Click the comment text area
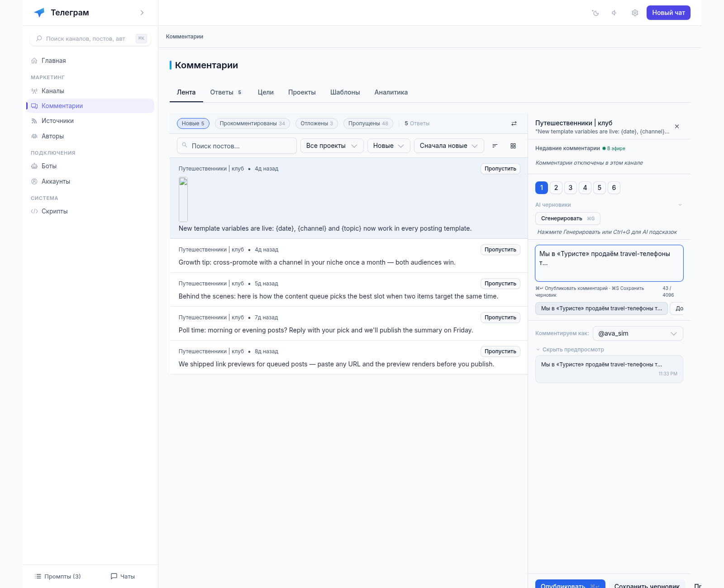The height and width of the screenshot is (588, 724). (x=609, y=263)
